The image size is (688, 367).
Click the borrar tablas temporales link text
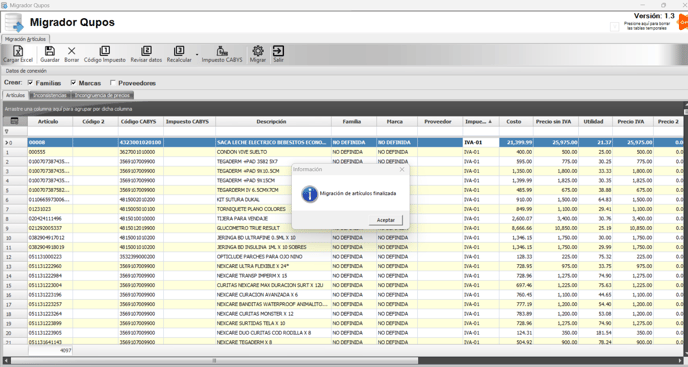coord(647,26)
